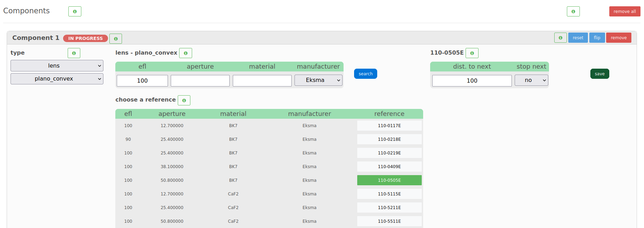Click reference column header in results table

389,114
